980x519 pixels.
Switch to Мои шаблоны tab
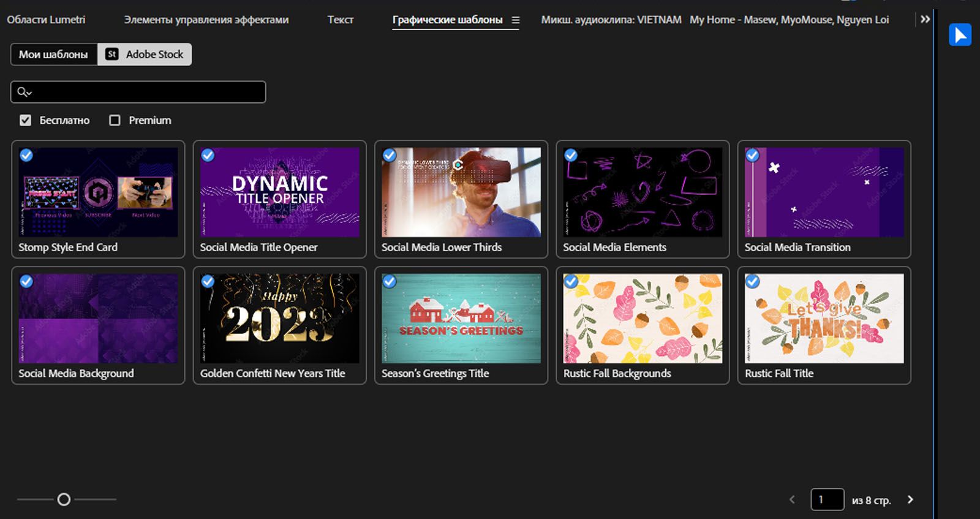click(53, 55)
